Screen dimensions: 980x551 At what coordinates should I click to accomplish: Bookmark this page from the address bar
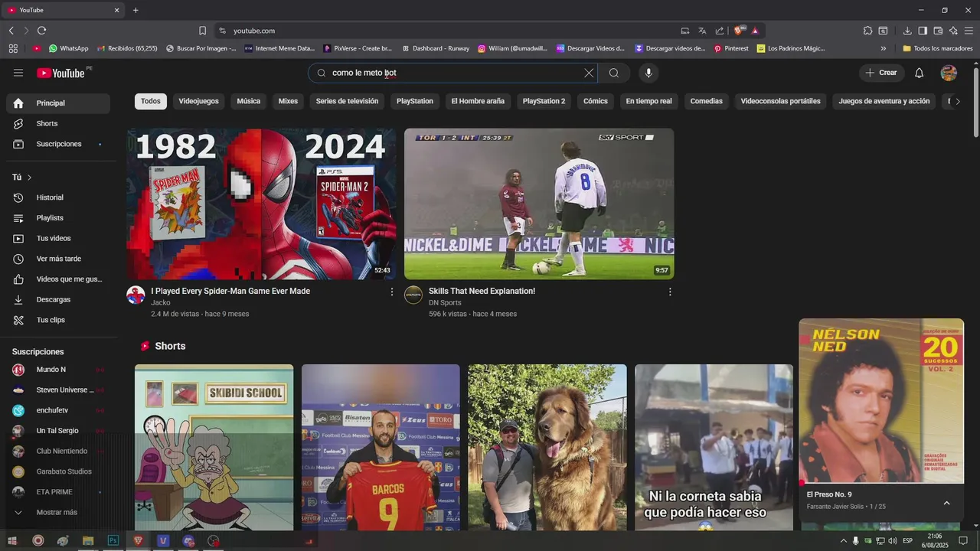pyautogui.click(x=202, y=31)
